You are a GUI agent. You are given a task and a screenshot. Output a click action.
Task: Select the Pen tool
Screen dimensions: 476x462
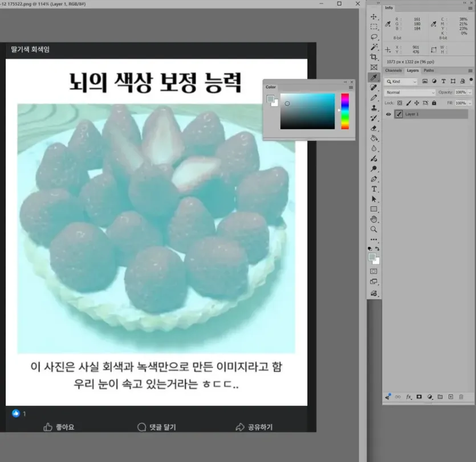coord(374,179)
